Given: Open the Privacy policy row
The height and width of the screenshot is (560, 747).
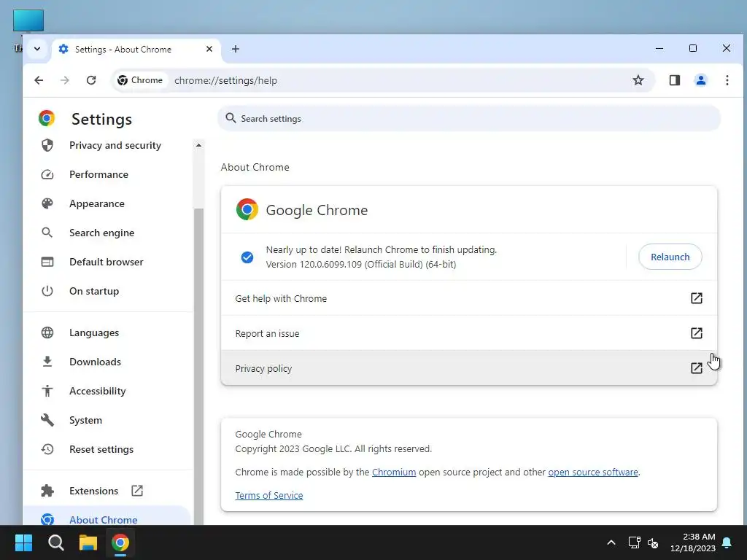Looking at the screenshot, I should click(469, 368).
